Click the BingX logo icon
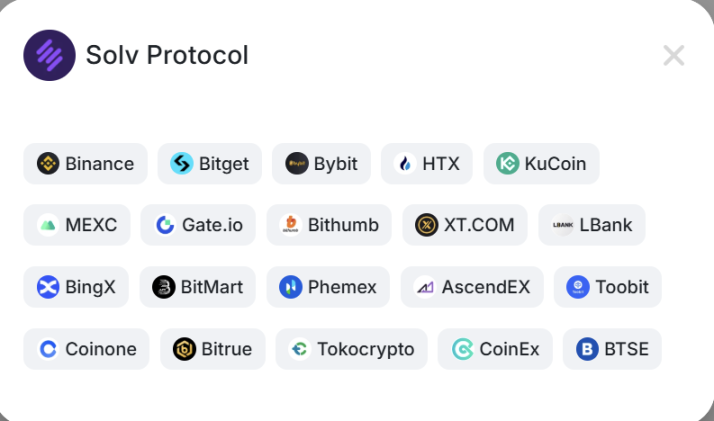The image size is (714, 421). point(48,288)
